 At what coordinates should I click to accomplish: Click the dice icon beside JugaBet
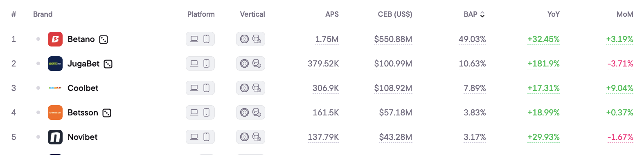coord(108,64)
